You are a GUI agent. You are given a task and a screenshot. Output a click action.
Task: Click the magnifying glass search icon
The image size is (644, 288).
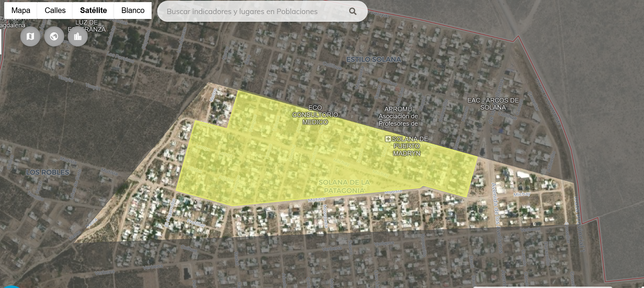pyautogui.click(x=353, y=12)
